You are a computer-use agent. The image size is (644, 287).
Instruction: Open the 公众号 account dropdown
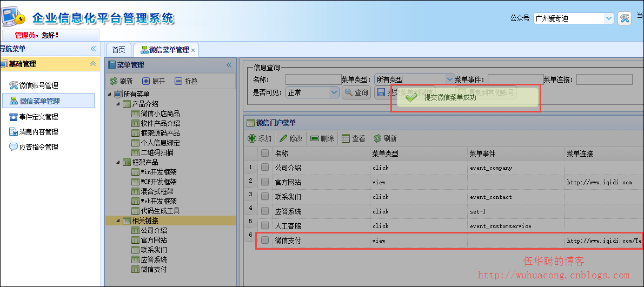tap(608, 18)
